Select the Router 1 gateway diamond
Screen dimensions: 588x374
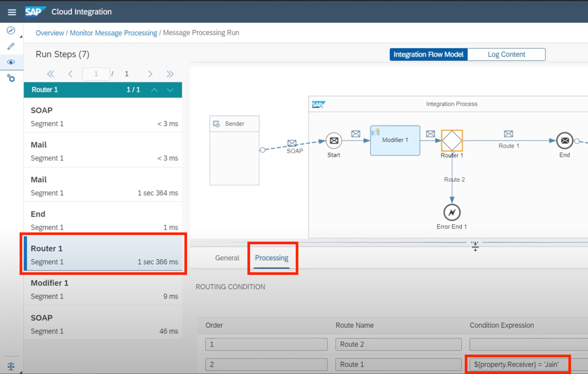(x=452, y=140)
